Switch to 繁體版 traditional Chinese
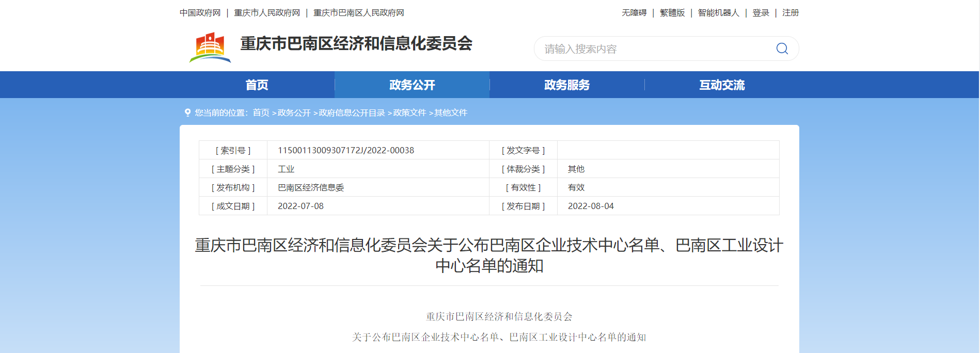Viewport: 980px width, 353px height. tap(672, 13)
